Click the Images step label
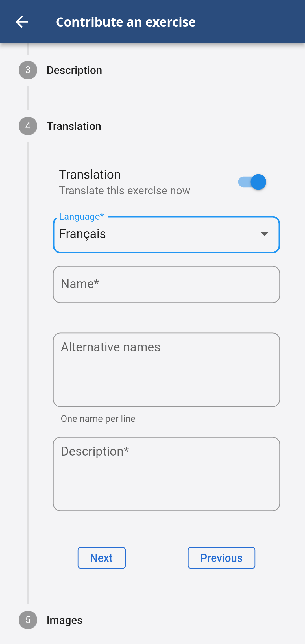Screen dimensions: 305x644 [x=64, y=620]
